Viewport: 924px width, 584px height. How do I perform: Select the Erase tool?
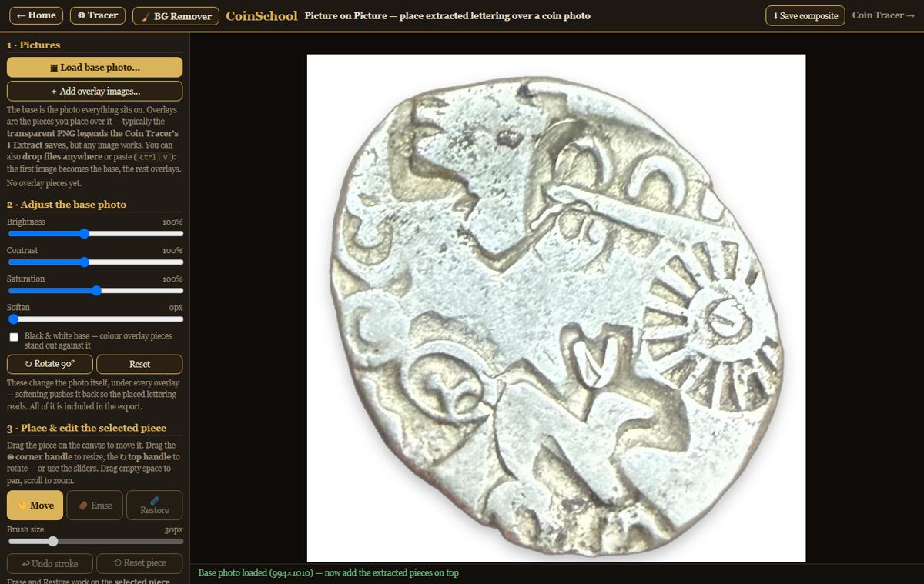click(94, 505)
